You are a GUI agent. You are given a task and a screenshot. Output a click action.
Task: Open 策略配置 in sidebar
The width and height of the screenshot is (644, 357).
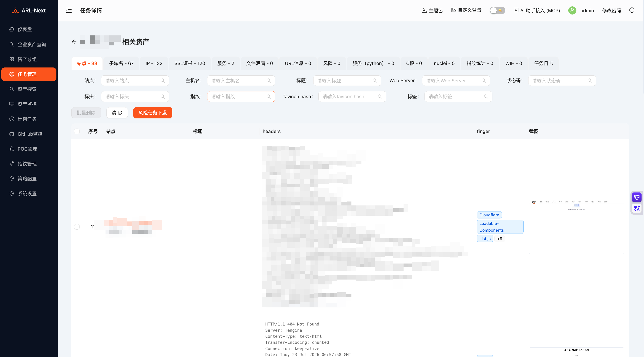pos(29,179)
